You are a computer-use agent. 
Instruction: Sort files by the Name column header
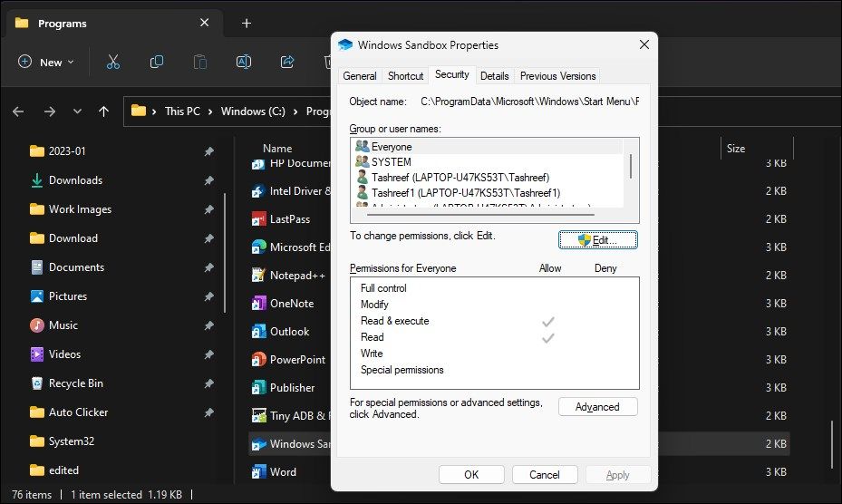click(277, 149)
